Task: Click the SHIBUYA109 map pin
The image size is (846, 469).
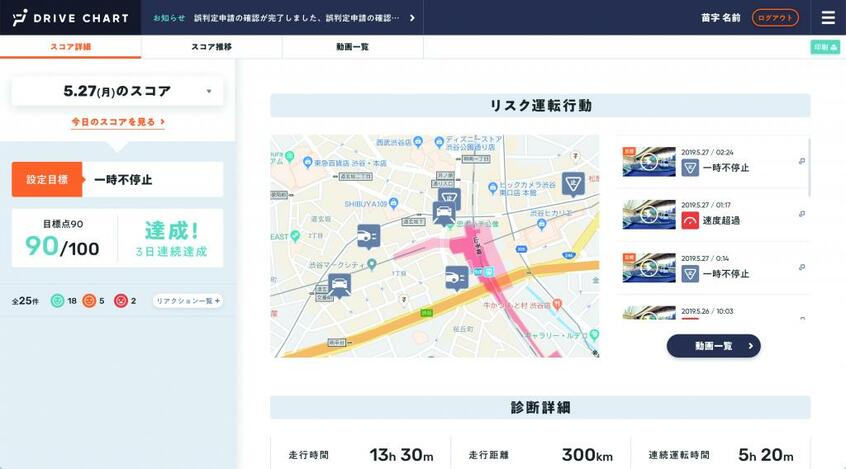Action: pyautogui.click(x=393, y=203)
